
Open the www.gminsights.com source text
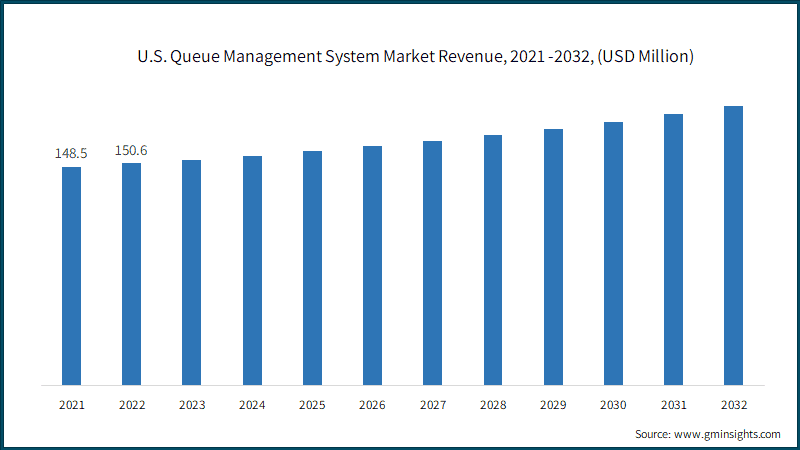[727, 434]
